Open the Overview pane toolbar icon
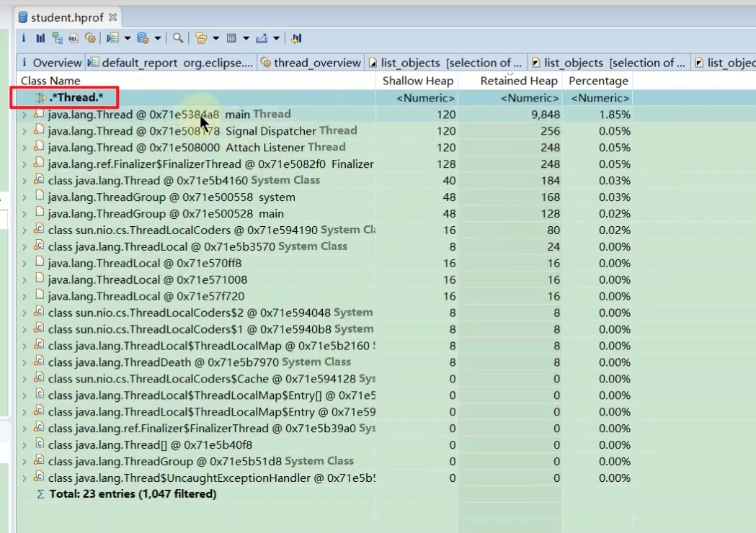 [23, 38]
